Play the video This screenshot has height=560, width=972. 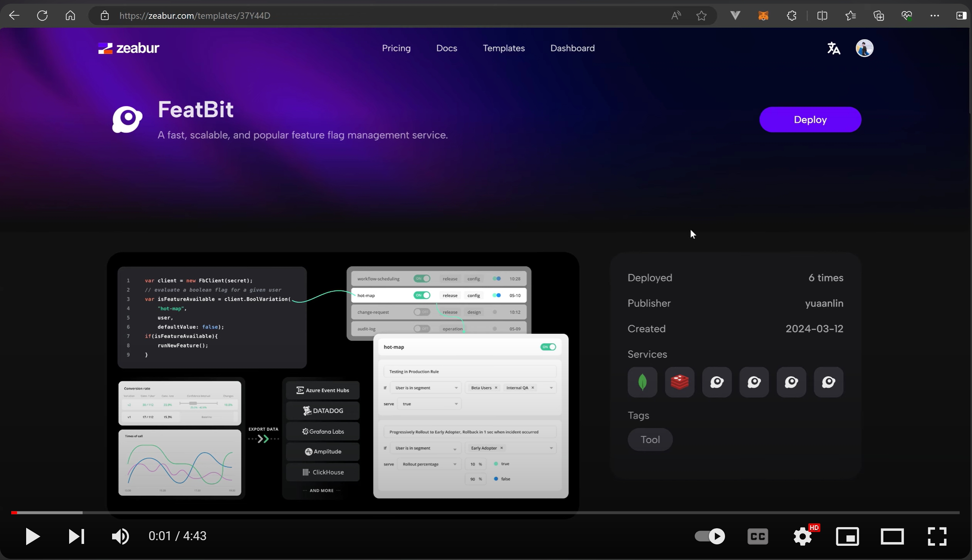coord(33,536)
